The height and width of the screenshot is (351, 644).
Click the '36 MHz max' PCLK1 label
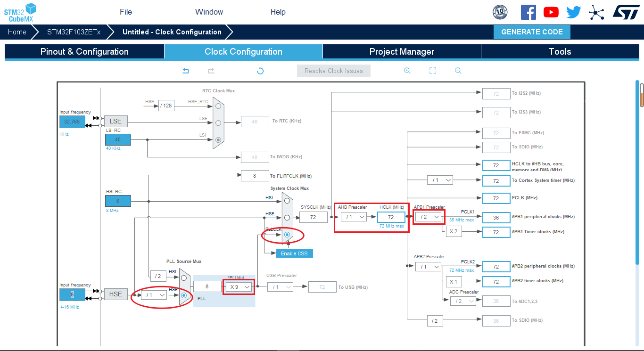[x=462, y=220]
